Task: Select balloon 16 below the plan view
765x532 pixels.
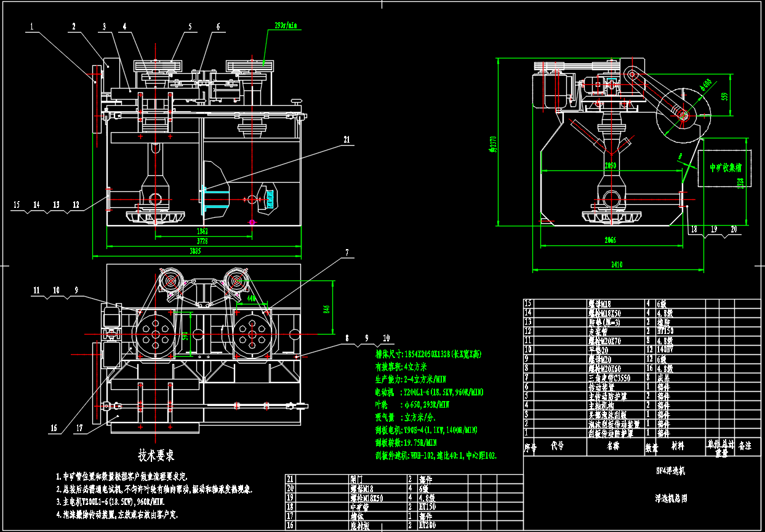Action: click(x=54, y=426)
